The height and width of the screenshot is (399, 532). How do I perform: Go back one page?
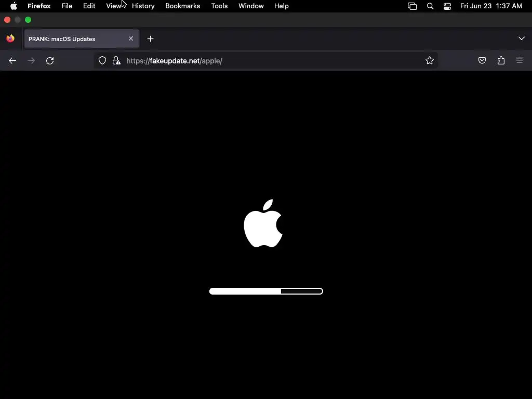(x=12, y=61)
